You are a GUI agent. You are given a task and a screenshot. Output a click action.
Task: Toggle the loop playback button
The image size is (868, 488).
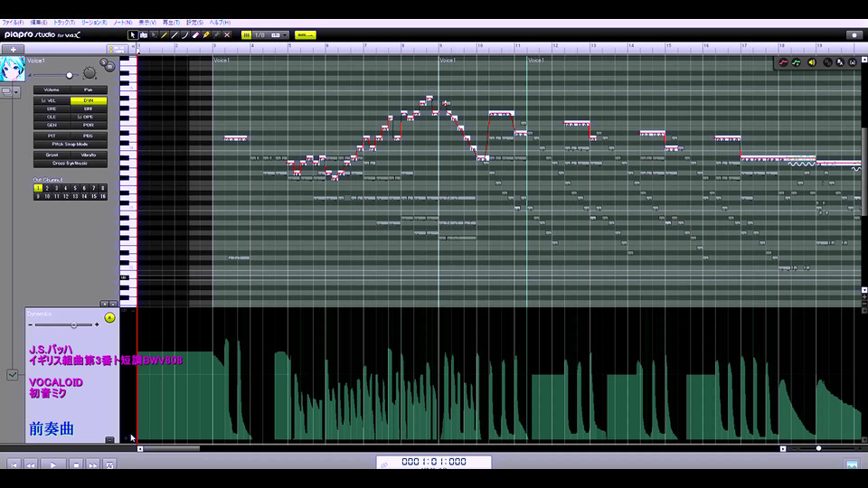coord(109,465)
